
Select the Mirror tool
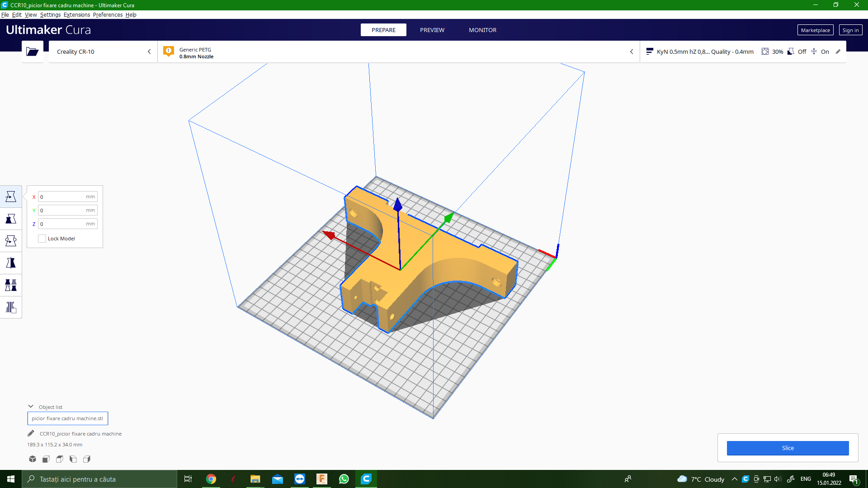11,263
